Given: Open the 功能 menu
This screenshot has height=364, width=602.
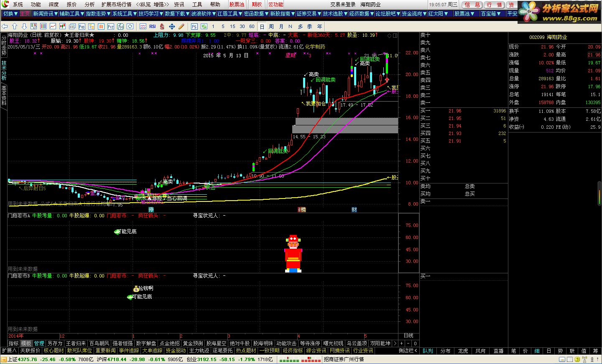Looking at the screenshot, I should tap(36, 4).
